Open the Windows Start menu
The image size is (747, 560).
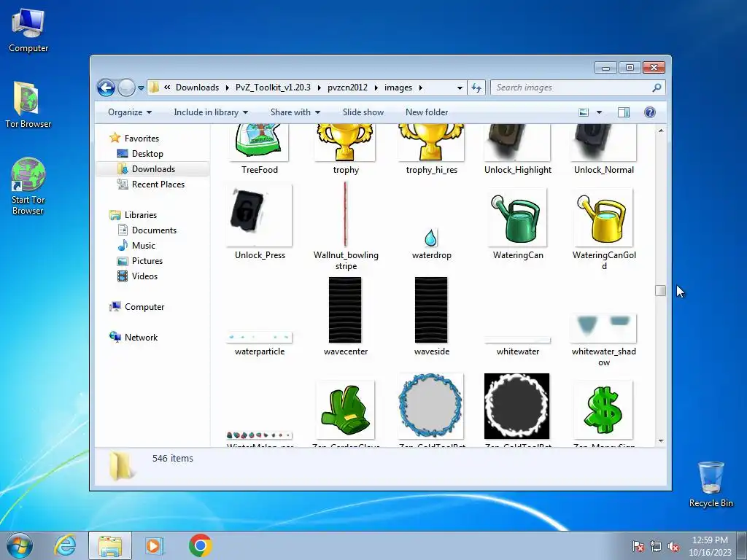(20, 545)
